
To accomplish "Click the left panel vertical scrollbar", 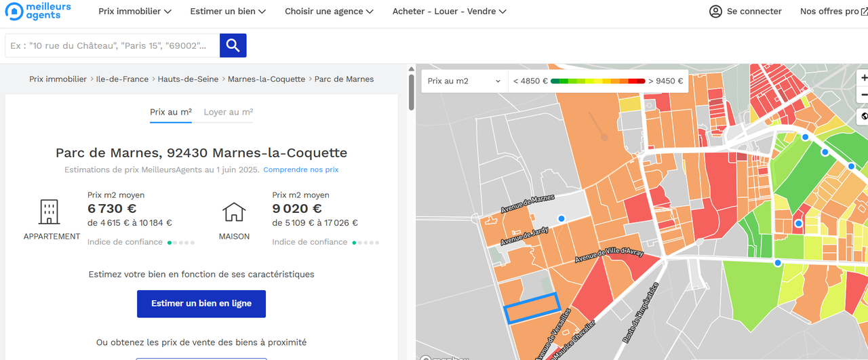I will pyautogui.click(x=411, y=92).
